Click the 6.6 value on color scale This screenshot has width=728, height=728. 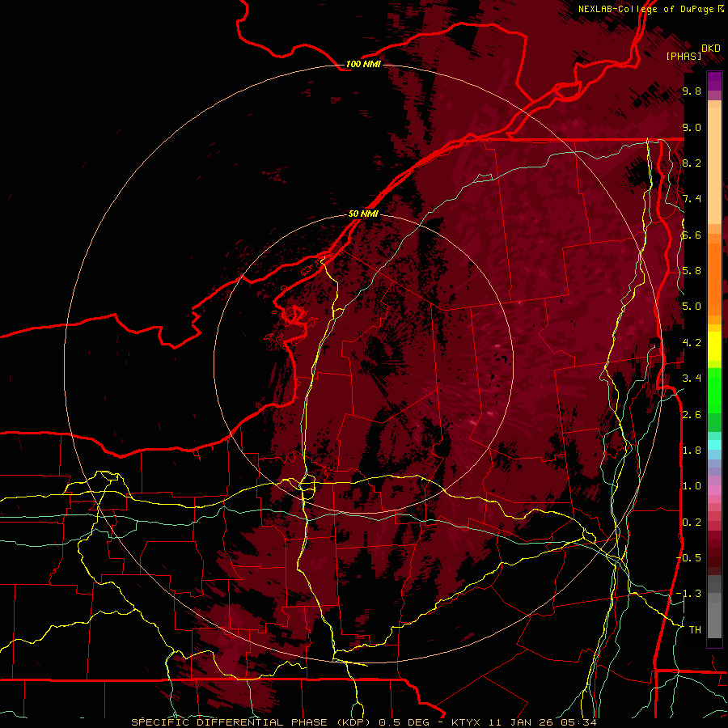pyautogui.click(x=692, y=235)
